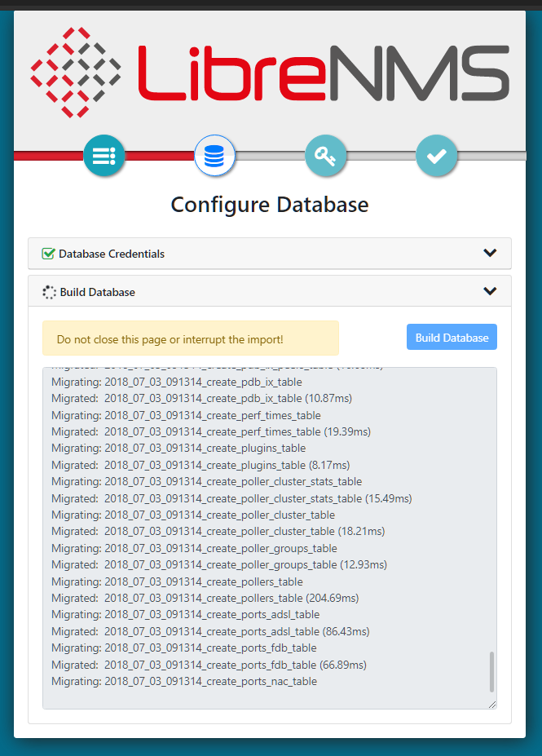542x756 pixels.
Task: Click 'Migrating: create_poller_groups_table' line
Action: pyautogui.click(x=194, y=548)
